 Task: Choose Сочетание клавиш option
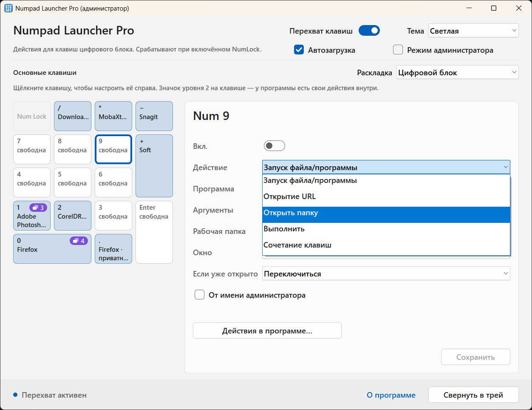pyautogui.click(x=386, y=245)
